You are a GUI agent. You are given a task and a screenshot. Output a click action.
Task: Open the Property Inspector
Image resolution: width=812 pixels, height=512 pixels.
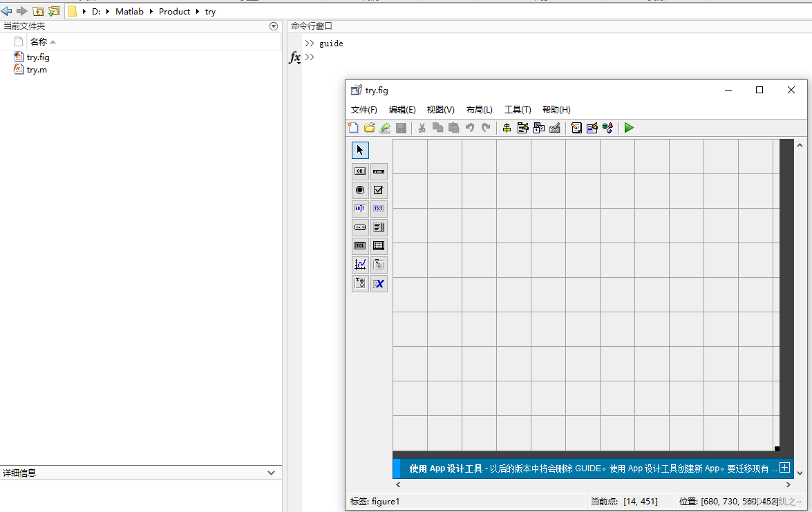click(592, 128)
